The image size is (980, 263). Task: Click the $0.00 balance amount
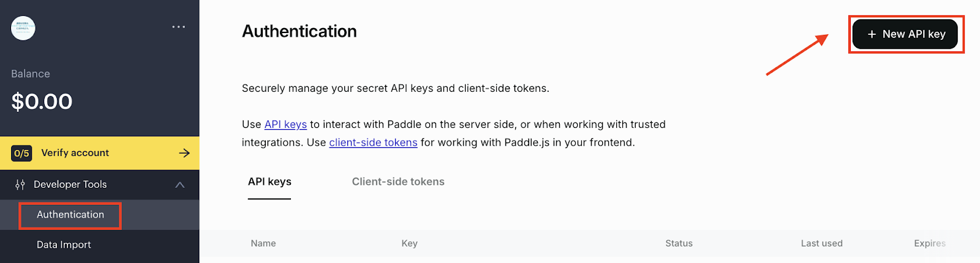(x=42, y=102)
